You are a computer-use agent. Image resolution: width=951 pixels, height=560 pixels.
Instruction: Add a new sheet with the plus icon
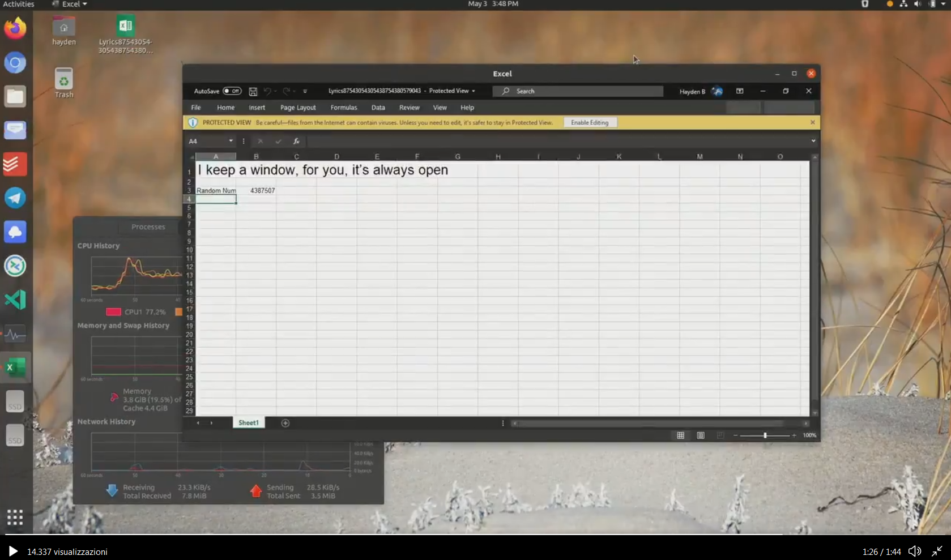coord(285,423)
